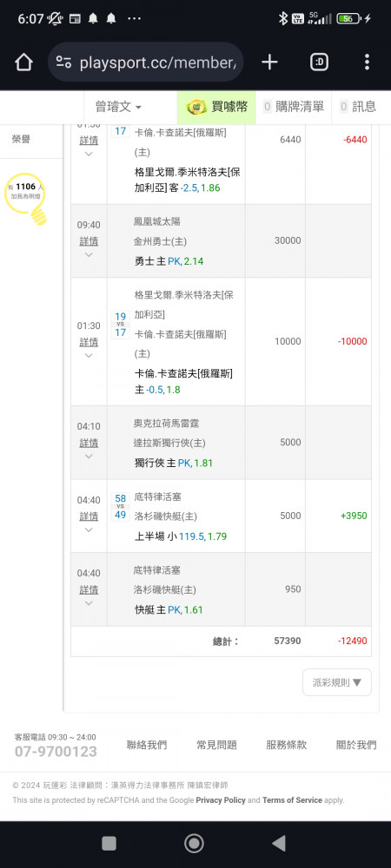
Task: Tap the Android home circle button
Action: click(x=194, y=843)
